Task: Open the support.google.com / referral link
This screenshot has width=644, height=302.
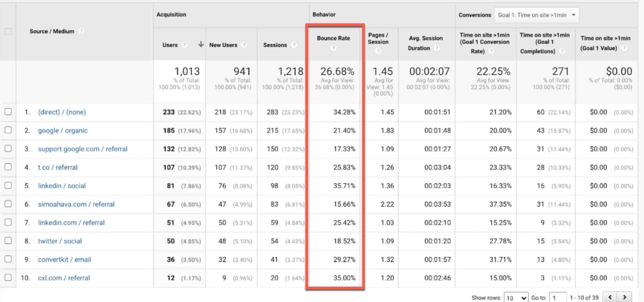Action: (x=83, y=149)
